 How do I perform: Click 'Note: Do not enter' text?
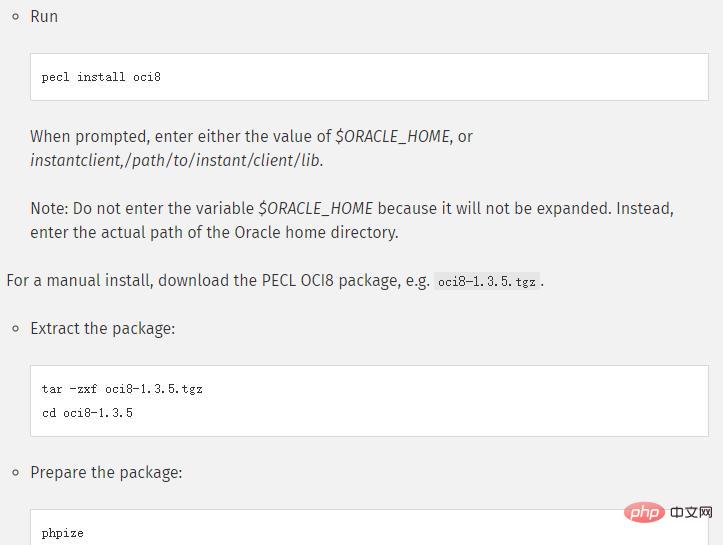(100, 208)
